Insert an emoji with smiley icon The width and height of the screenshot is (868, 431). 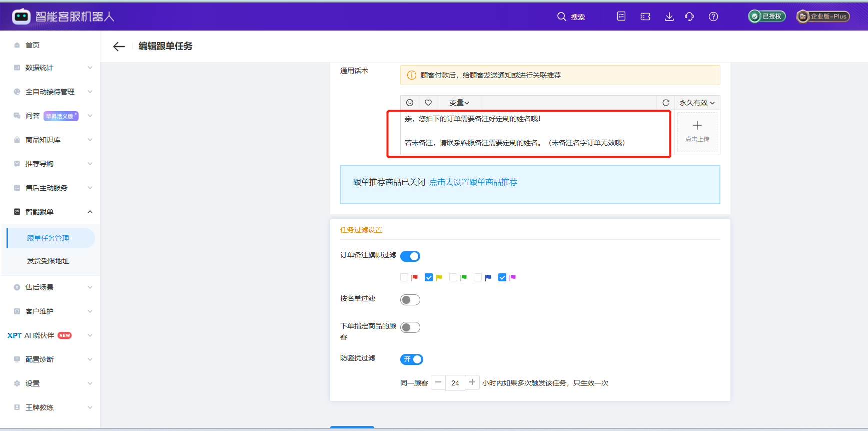410,103
